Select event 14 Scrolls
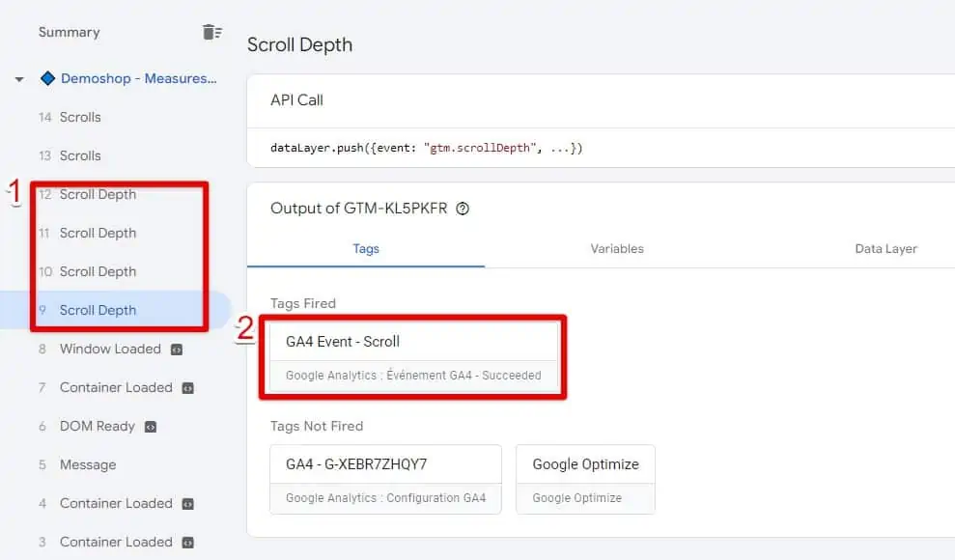Image resolution: width=955 pixels, height=560 pixels. (x=80, y=117)
